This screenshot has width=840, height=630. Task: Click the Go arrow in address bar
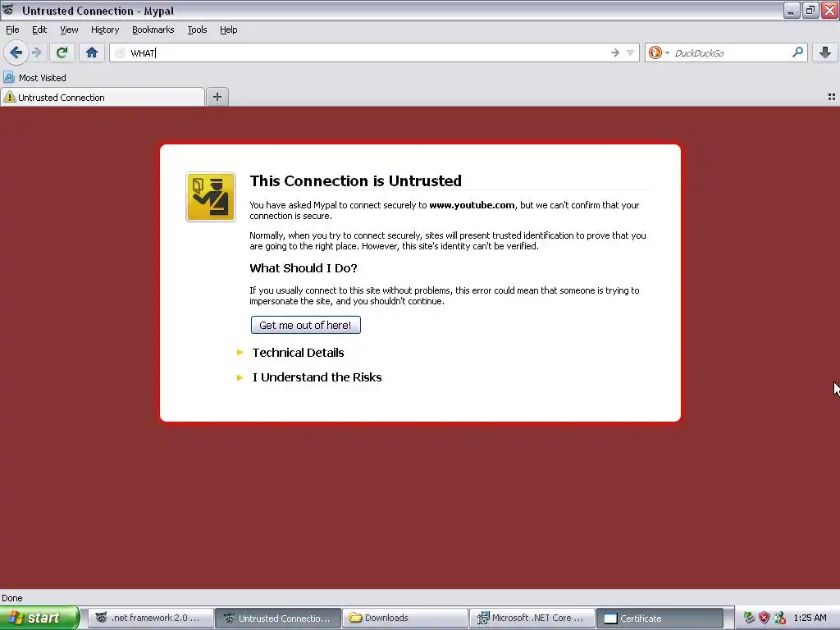(615, 52)
